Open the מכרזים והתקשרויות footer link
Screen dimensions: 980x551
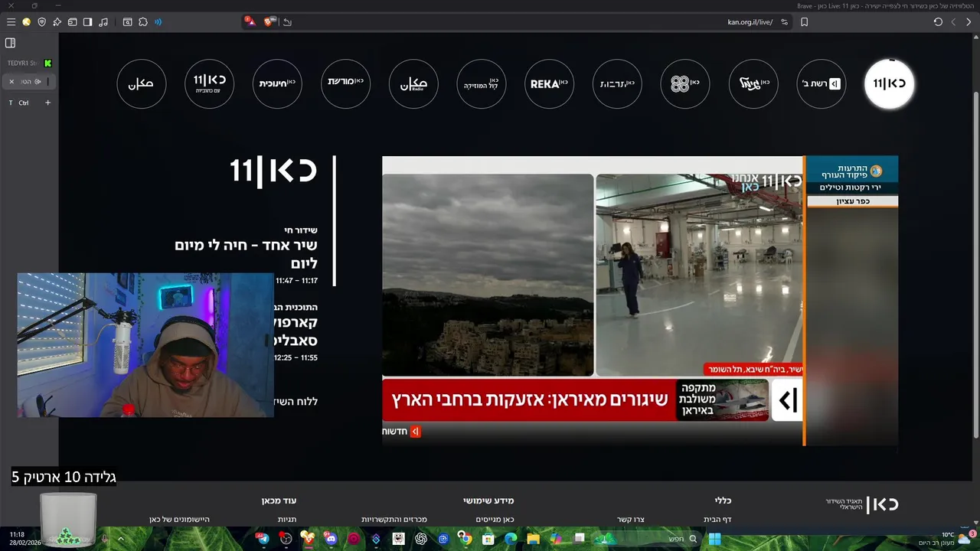[x=394, y=520]
